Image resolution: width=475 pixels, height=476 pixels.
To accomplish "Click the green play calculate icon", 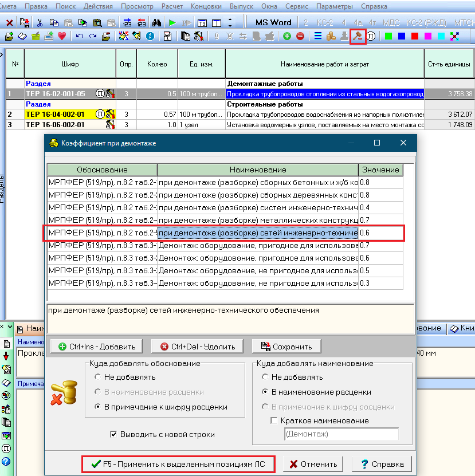I will click(x=172, y=23).
